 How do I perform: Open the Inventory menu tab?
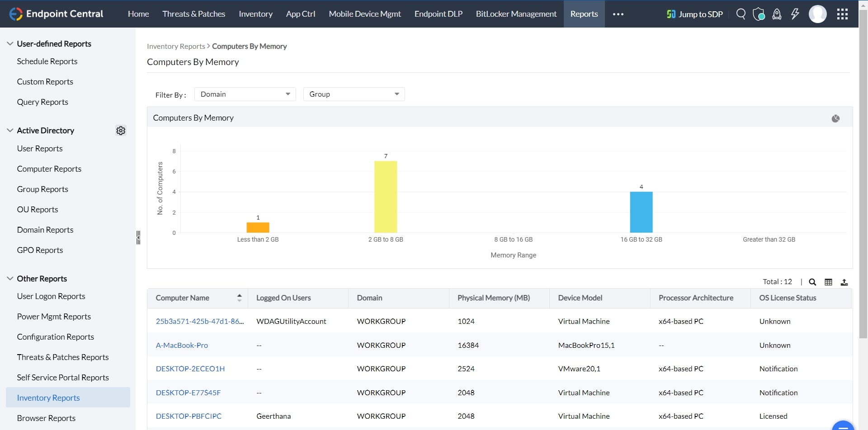click(255, 14)
